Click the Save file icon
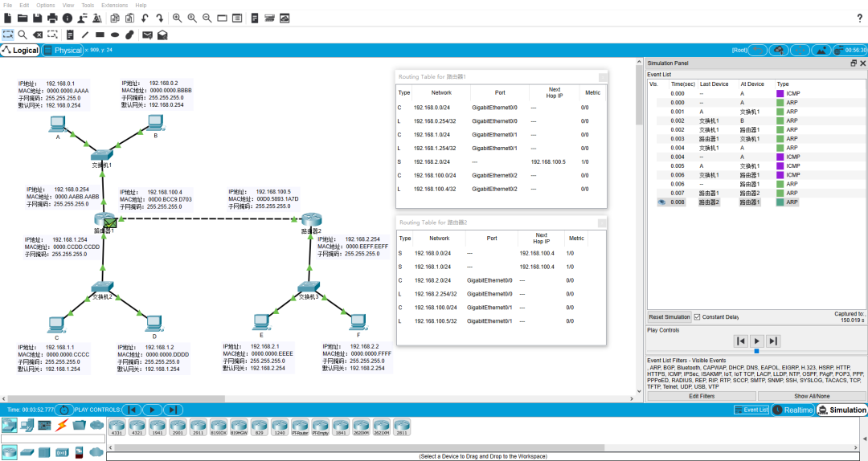 click(38, 18)
